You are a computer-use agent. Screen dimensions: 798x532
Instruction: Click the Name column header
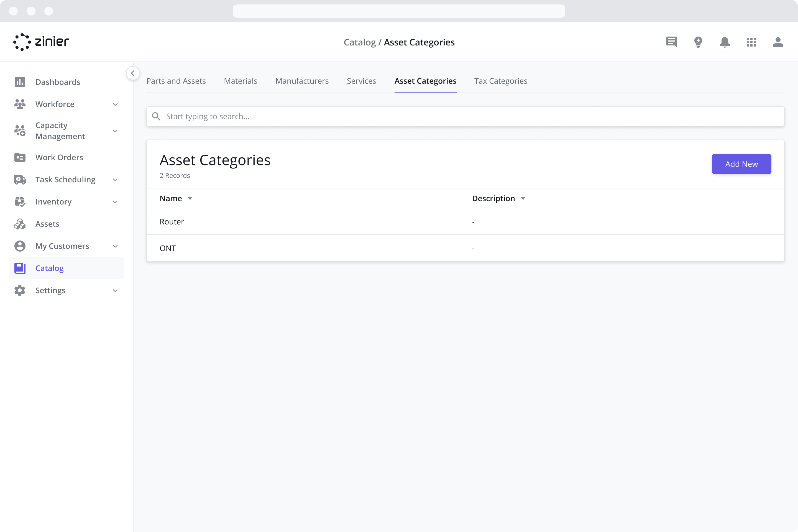point(171,198)
